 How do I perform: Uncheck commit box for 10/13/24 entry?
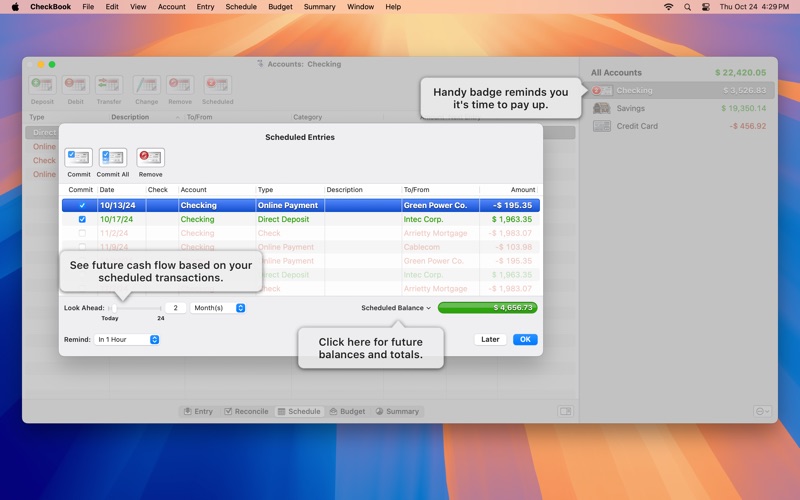tap(82, 206)
